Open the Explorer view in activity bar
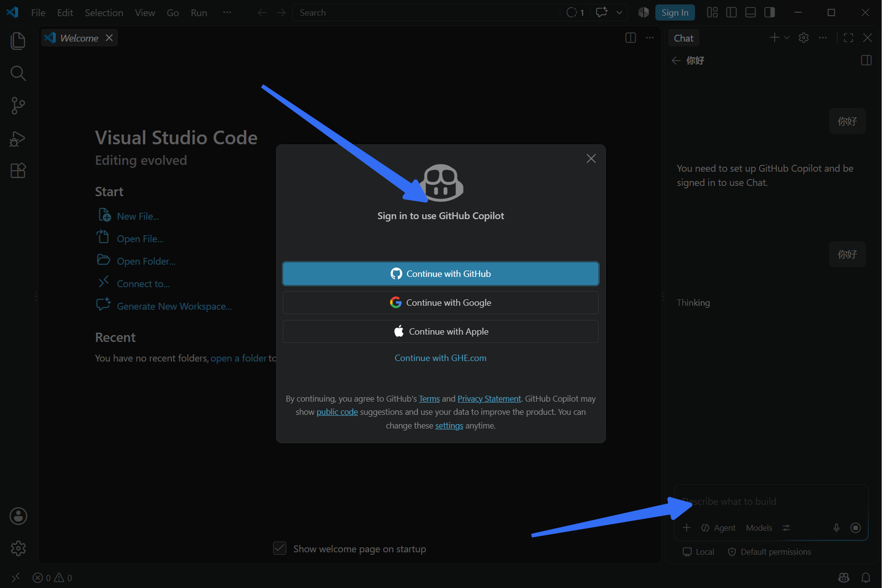Image resolution: width=882 pixels, height=588 pixels. pyautogui.click(x=18, y=41)
